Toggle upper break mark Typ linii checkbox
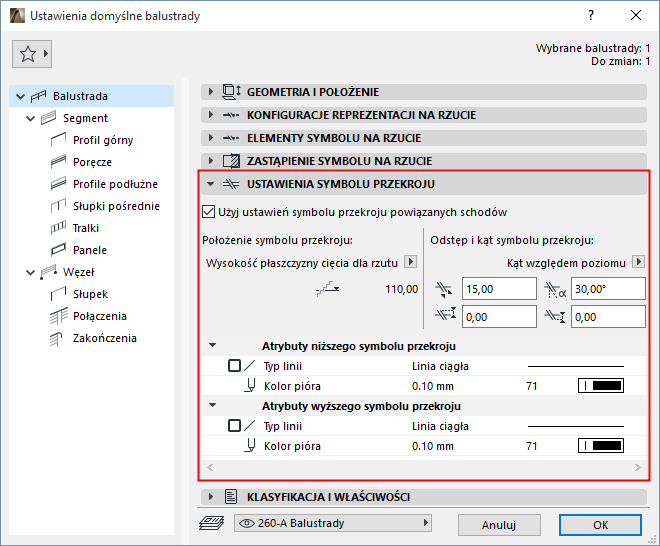Viewport: 660px width, 546px height. click(x=234, y=426)
